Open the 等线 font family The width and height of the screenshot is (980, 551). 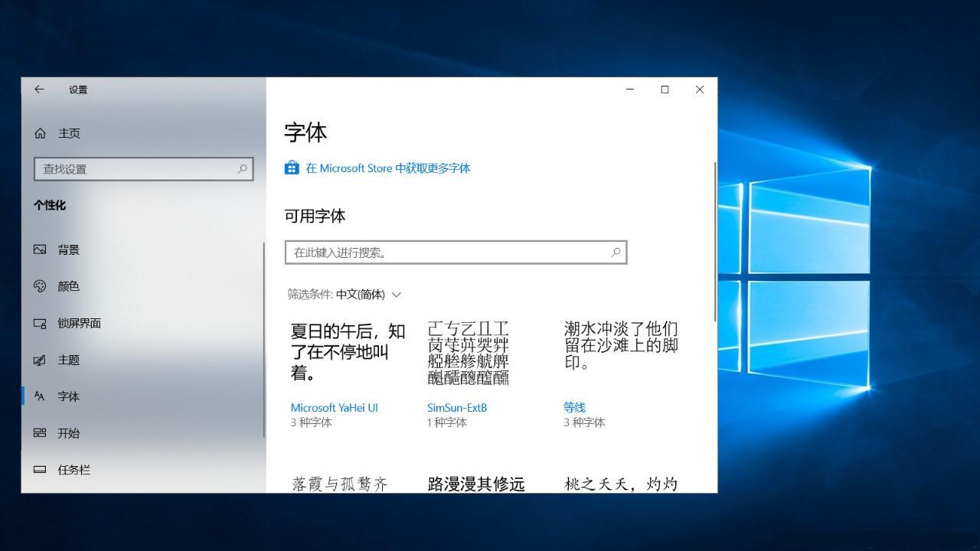coord(574,408)
